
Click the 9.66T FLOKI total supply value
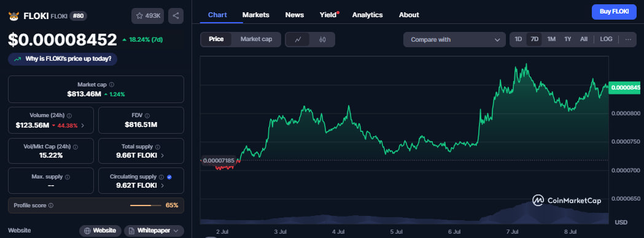[x=136, y=156]
